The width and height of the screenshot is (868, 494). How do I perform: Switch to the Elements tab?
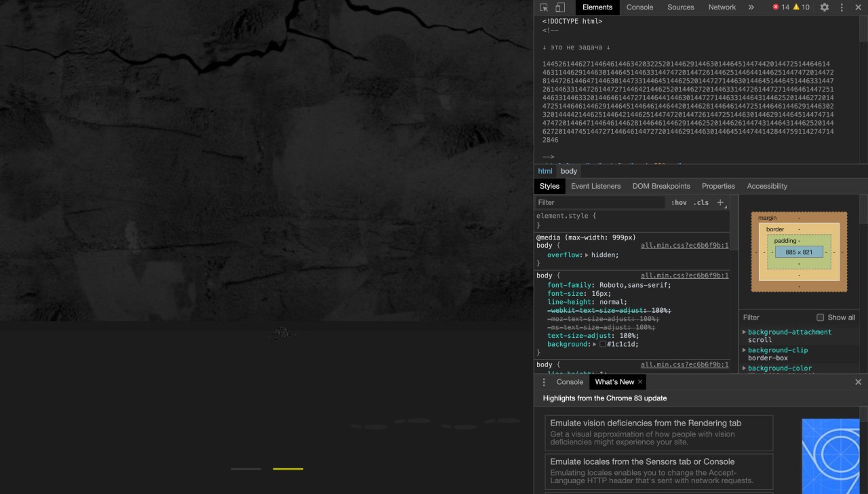[x=597, y=7]
